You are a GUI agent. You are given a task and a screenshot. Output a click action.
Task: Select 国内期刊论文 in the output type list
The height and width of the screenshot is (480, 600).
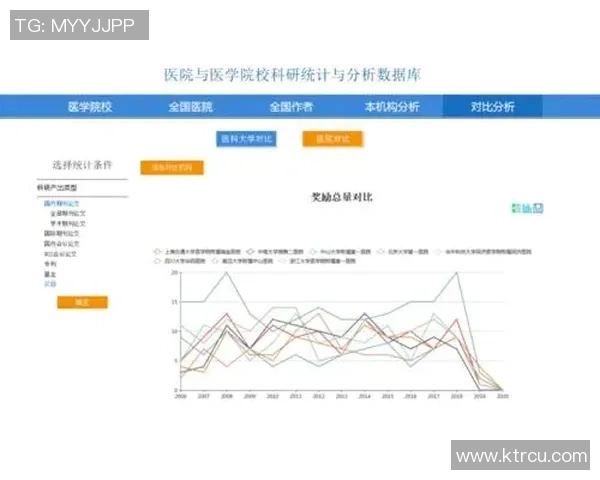(x=62, y=203)
